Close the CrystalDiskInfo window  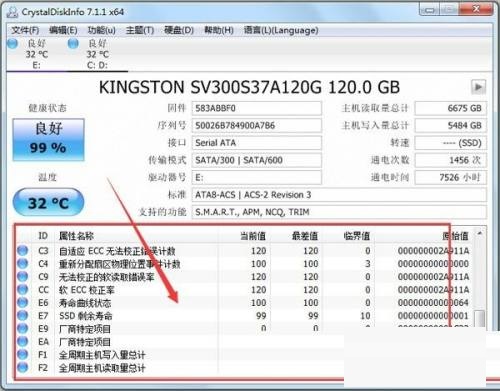(x=477, y=10)
